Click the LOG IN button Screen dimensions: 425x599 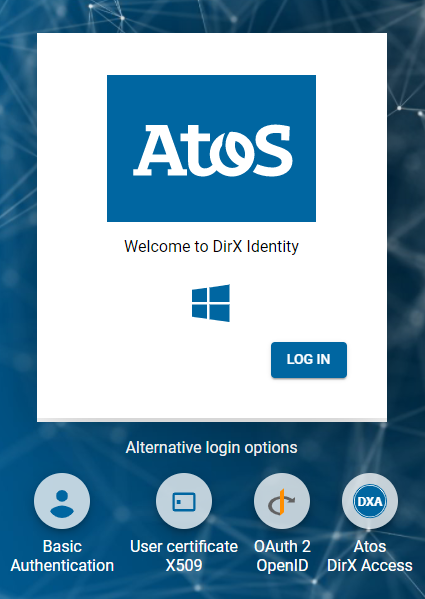(309, 359)
